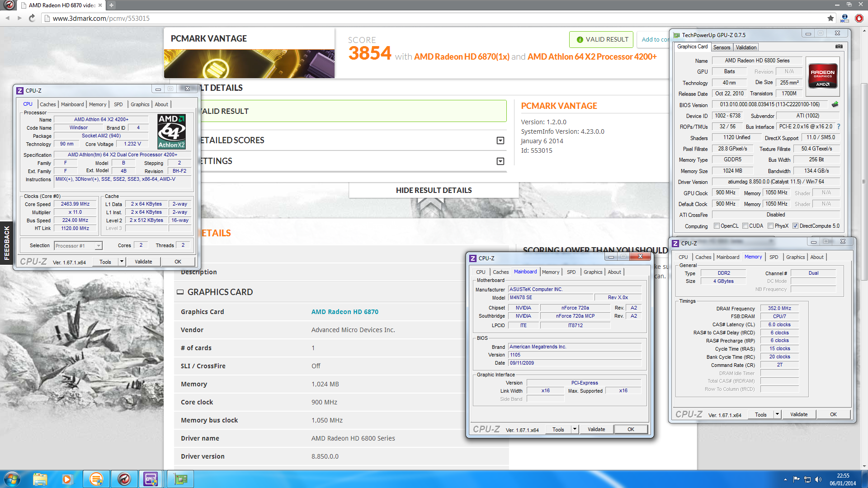Click the page scrollbar down arrow
Screen dimensions: 868x488
(x=864, y=466)
